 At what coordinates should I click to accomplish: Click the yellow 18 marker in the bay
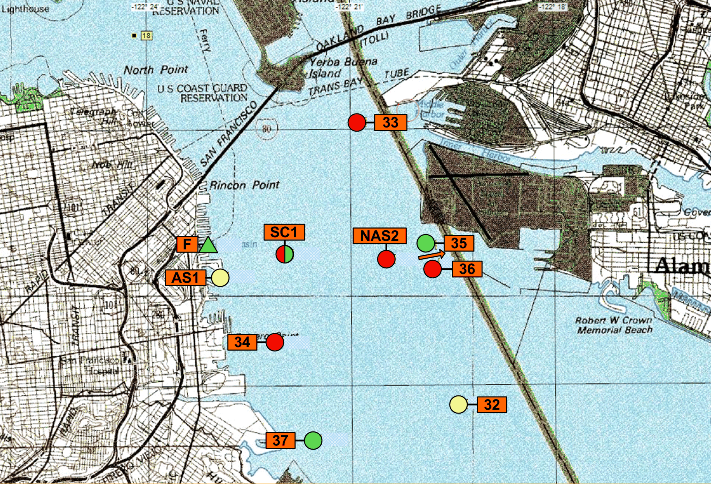(x=146, y=35)
